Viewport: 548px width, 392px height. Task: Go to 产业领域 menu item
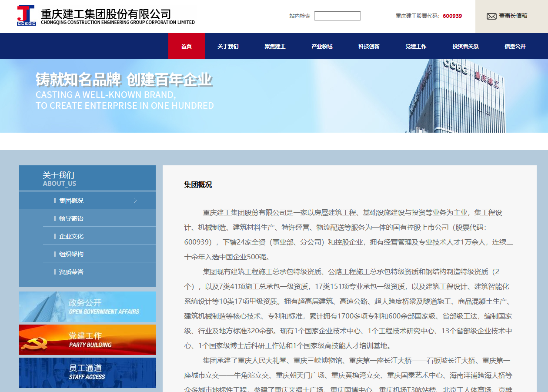(322, 46)
